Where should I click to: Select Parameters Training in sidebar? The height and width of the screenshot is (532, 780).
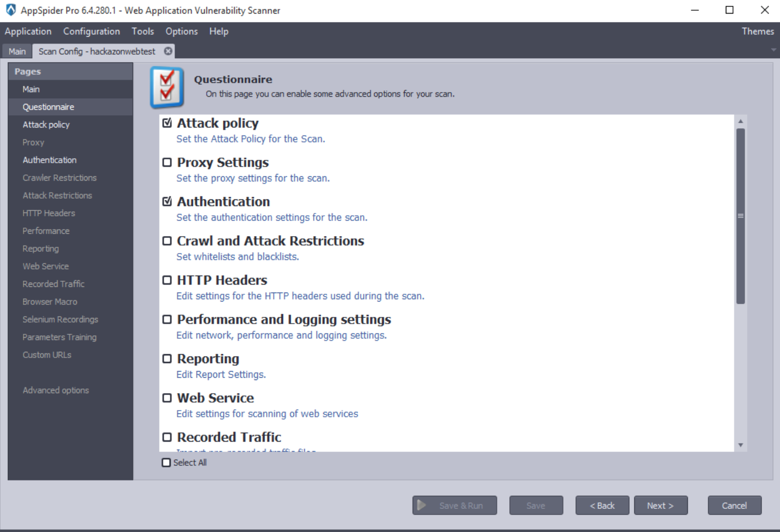tap(71, 337)
